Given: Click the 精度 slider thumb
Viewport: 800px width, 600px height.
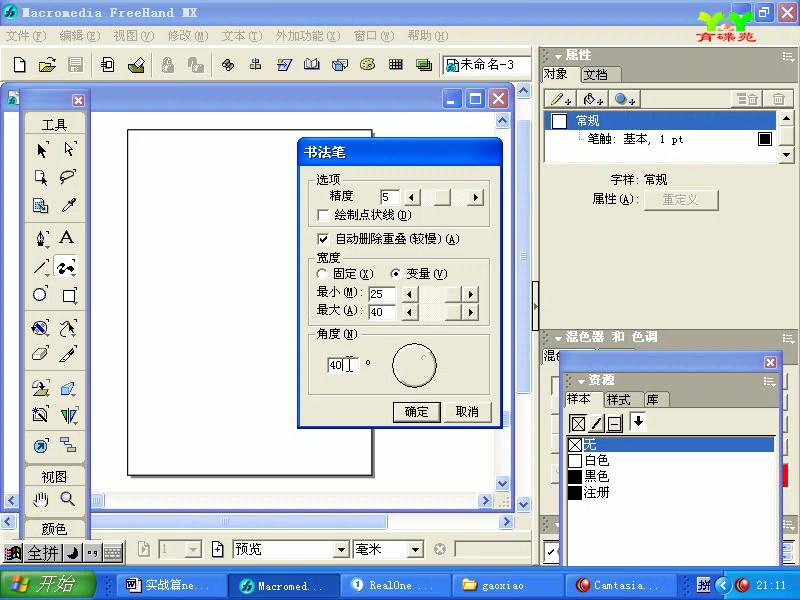Looking at the screenshot, I should (442, 197).
